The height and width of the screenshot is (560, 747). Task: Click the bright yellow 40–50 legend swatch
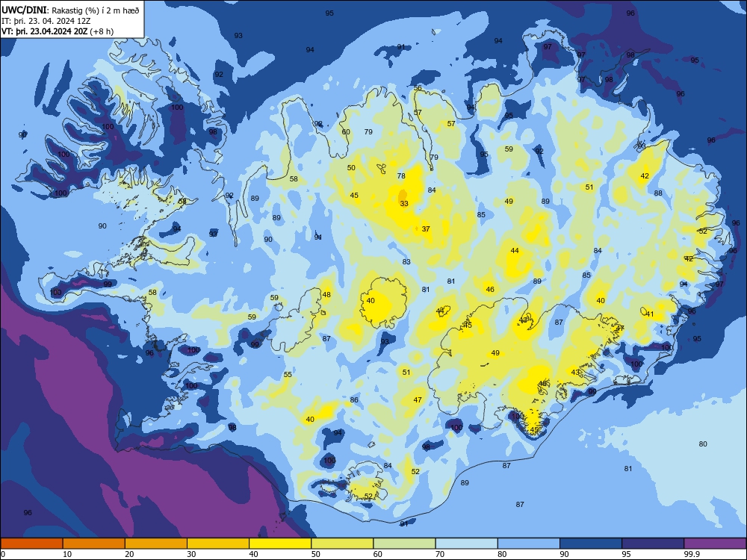click(x=280, y=544)
